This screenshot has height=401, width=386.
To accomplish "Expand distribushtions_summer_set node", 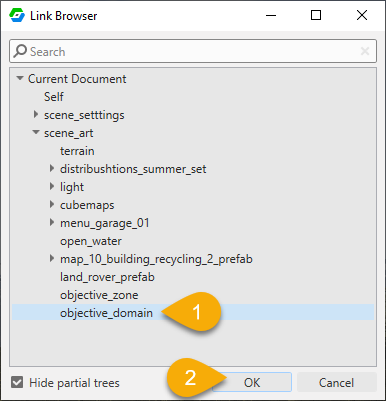I will [x=52, y=168].
